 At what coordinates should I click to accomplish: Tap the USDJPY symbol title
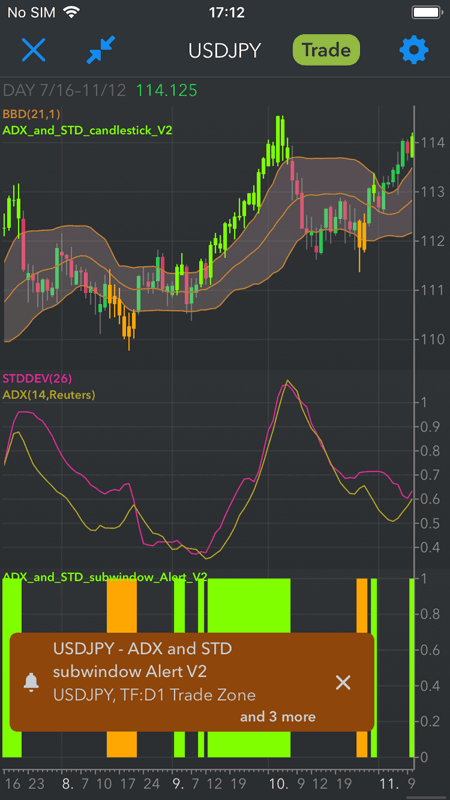(x=224, y=51)
